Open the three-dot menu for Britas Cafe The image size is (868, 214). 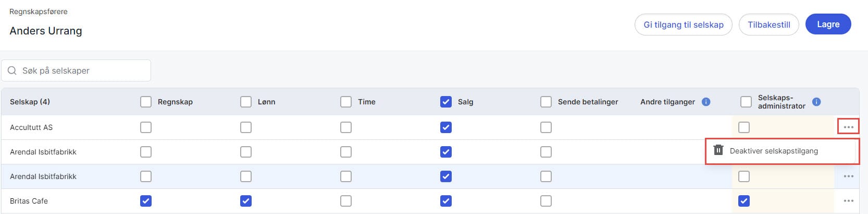[848, 201]
